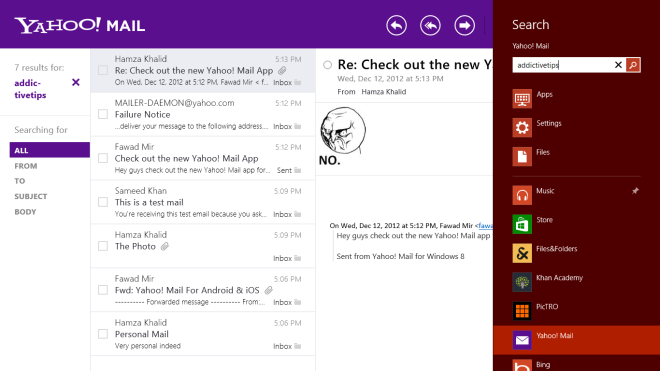Click the Inbox label on Personal Mail row
The width and height of the screenshot is (660, 371).
click(282, 346)
